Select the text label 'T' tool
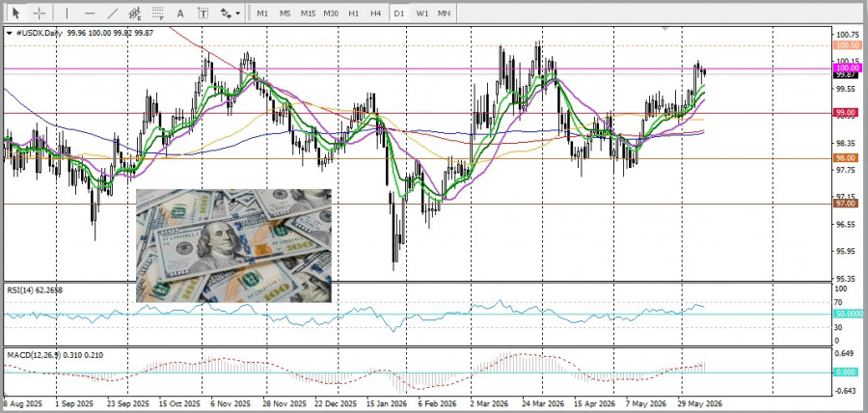Image resolution: width=868 pixels, height=413 pixels. (x=203, y=13)
